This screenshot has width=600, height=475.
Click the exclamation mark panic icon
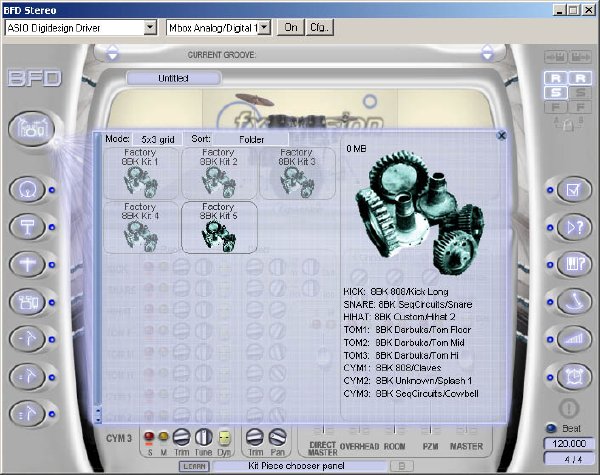(x=569, y=408)
